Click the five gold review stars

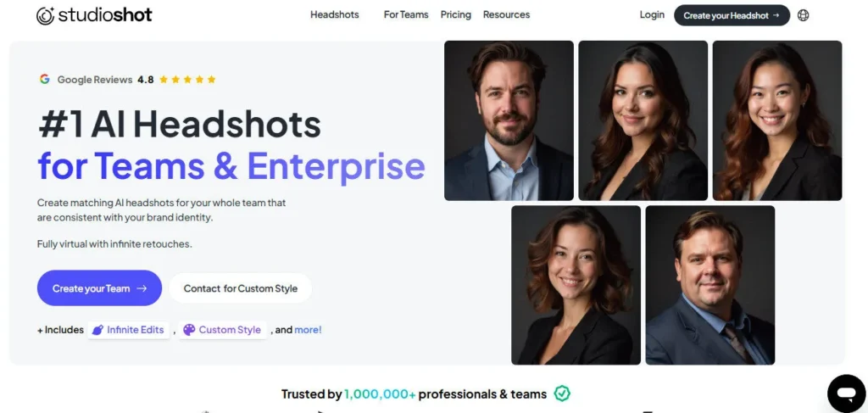point(187,79)
